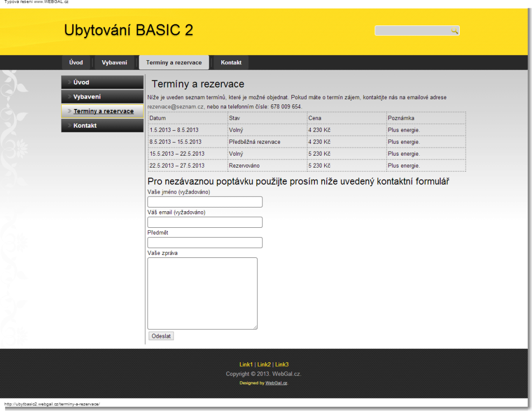
Task: Click the search magnifier icon
Action: pyautogui.click(x=454, y=31)
